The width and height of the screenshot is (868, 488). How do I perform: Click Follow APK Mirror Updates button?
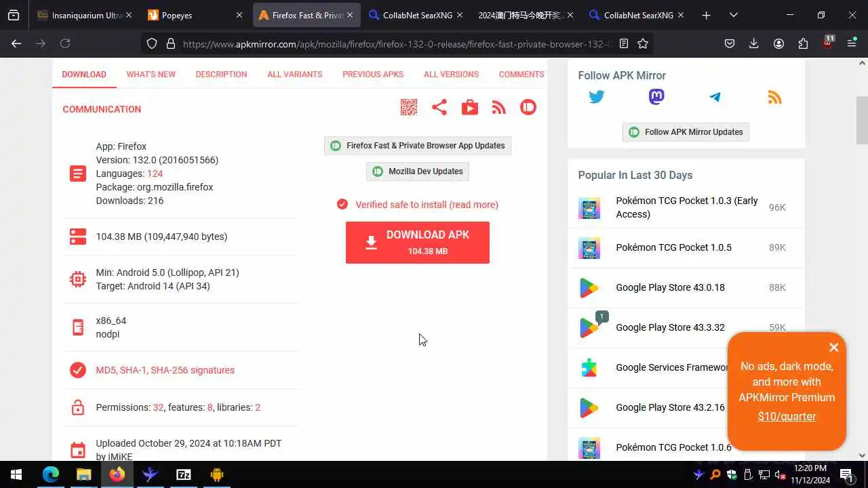pos(686,132)
